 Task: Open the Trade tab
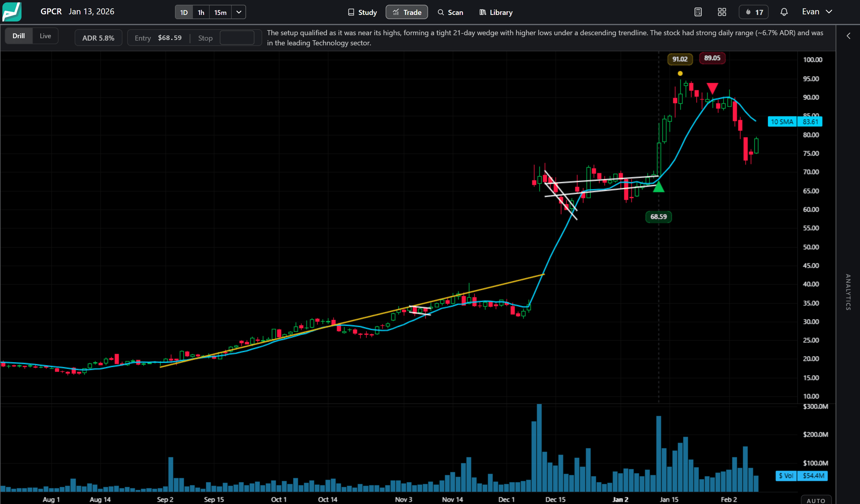click(x=407, y=12)
